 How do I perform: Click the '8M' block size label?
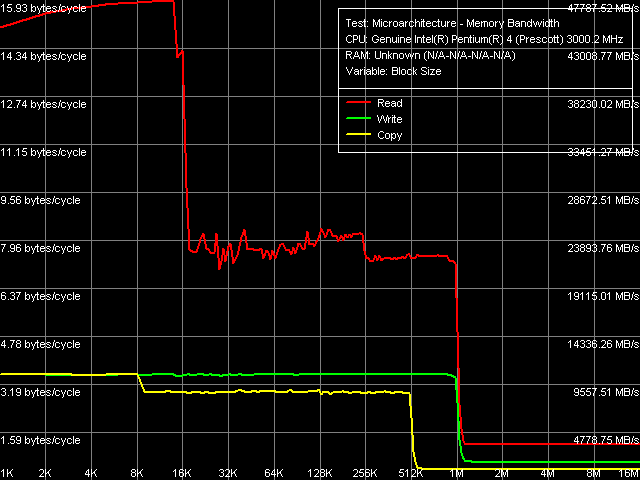click(593, 474)
